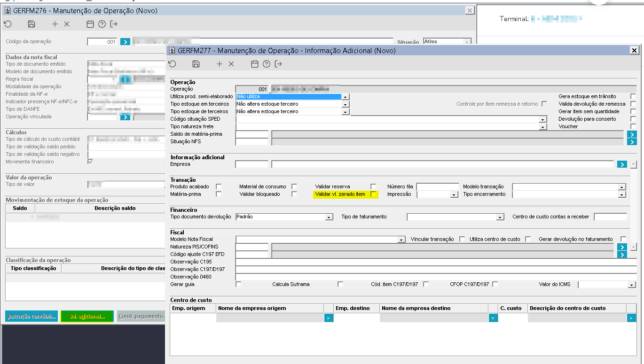
Task: Open lookup arrow for Situação NFS
Action: 631,142
